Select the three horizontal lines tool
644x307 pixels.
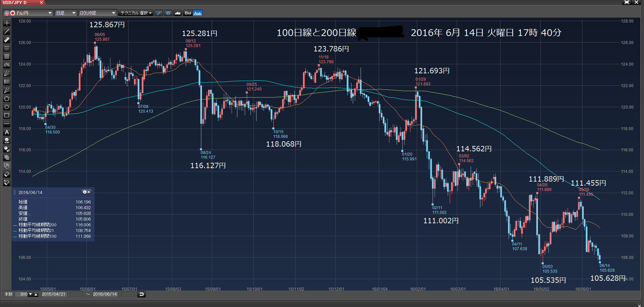pyautogui.click(x=7, y=48)
